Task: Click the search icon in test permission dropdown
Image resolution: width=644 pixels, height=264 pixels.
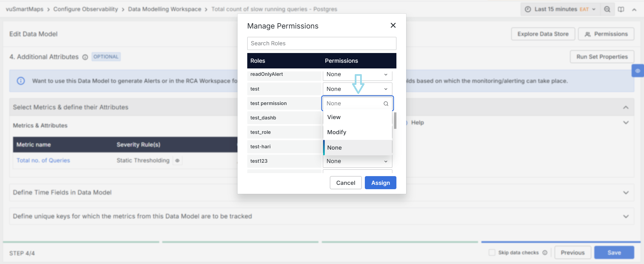Action: [386, 104]
